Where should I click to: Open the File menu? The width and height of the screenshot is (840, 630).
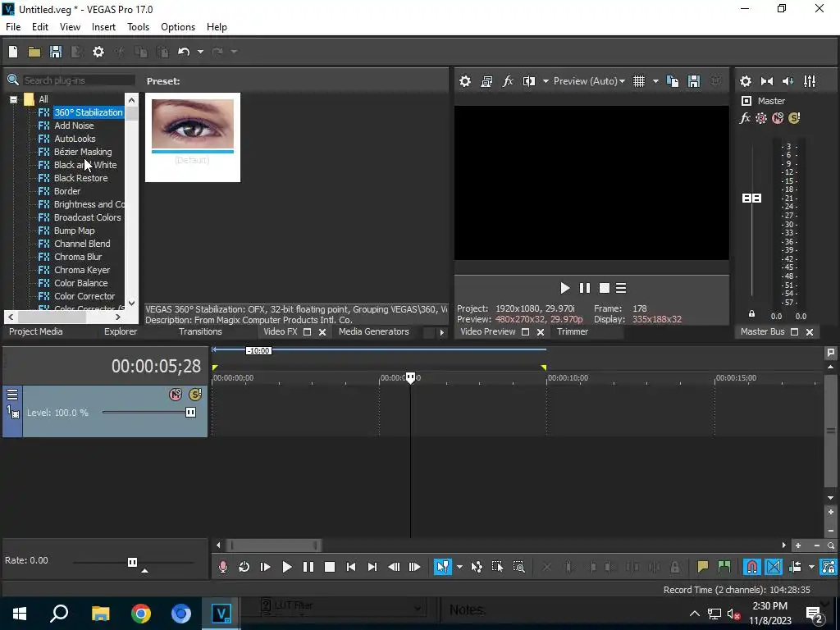tap(13, 27)
